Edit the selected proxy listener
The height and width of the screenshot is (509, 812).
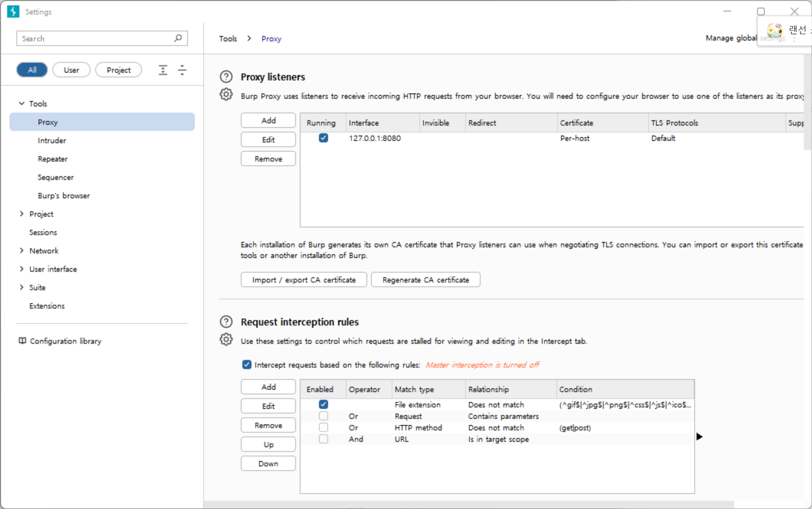coord(268,139)
